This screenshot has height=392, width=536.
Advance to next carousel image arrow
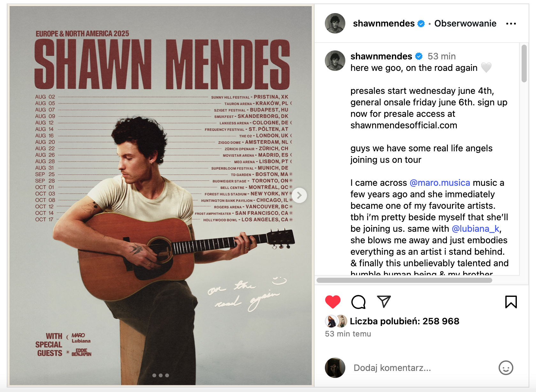pos(299,195)
